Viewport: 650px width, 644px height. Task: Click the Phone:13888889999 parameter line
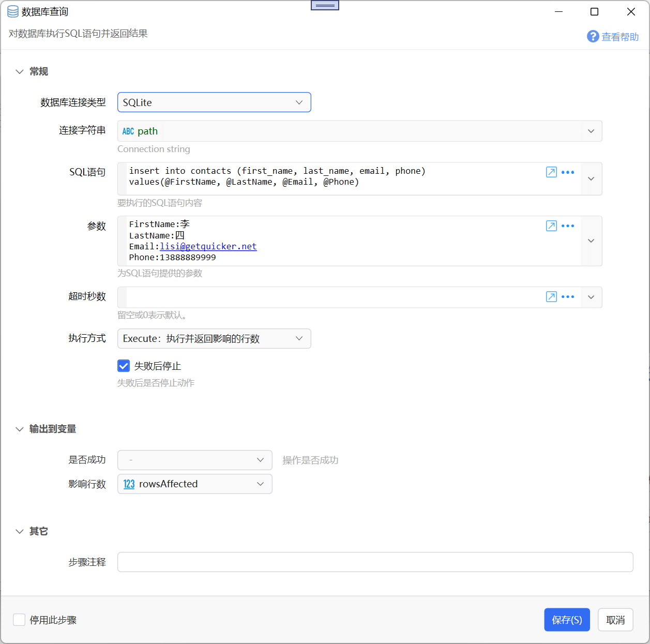(x=173, y=257)
